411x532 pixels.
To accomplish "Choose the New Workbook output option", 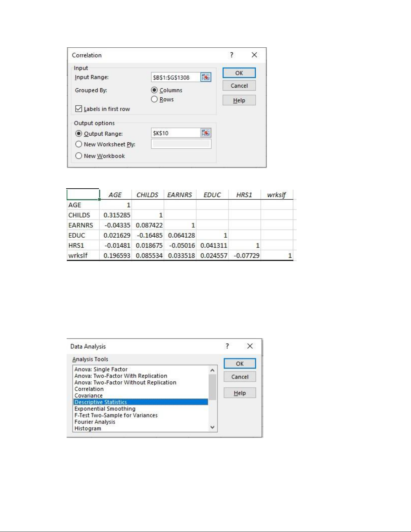I will [x=79, y=156].
